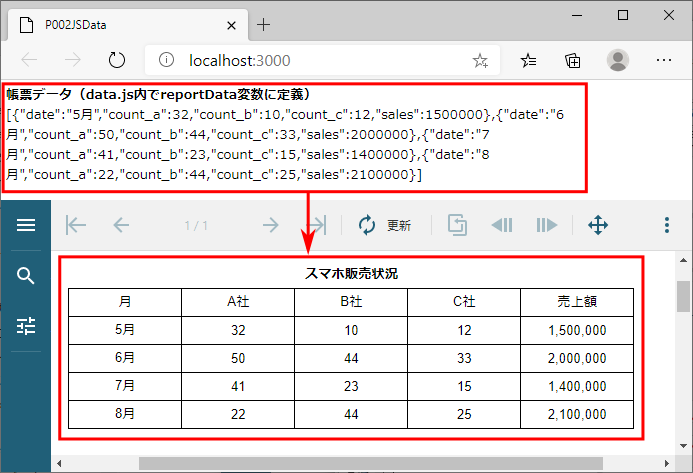Go to first page of report
693x473 pixels.
(76, 225)
